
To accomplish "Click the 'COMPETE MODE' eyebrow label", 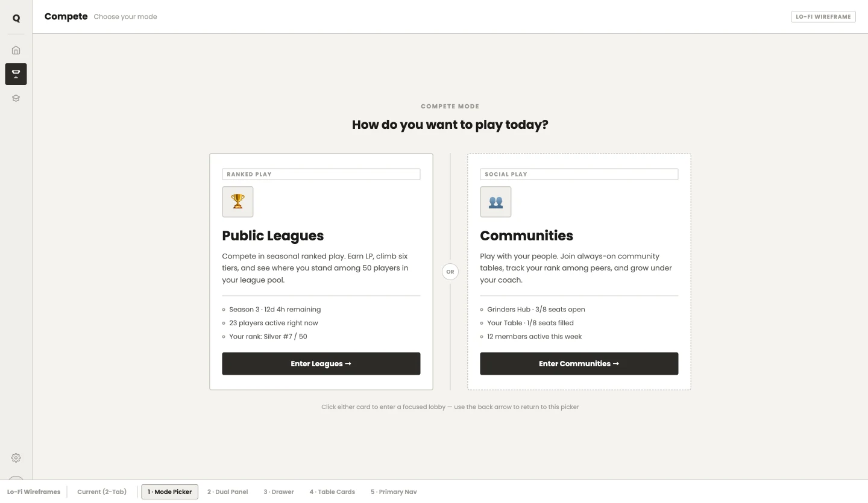I will click(450, 106).
